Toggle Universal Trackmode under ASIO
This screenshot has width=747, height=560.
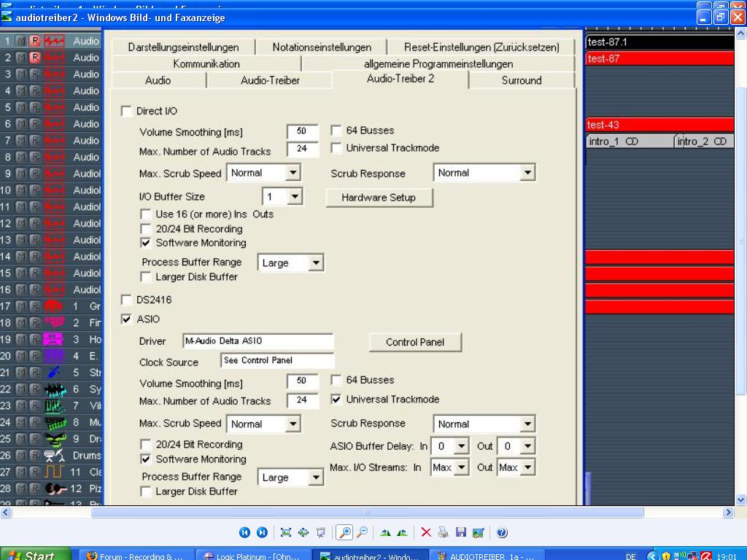(x=336, y=399)
